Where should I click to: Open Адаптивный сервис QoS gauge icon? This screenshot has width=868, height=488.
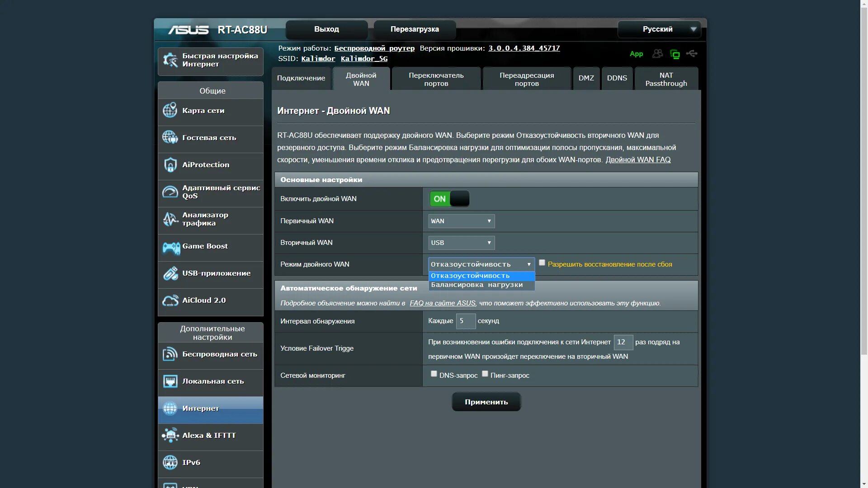pos(170,192)
